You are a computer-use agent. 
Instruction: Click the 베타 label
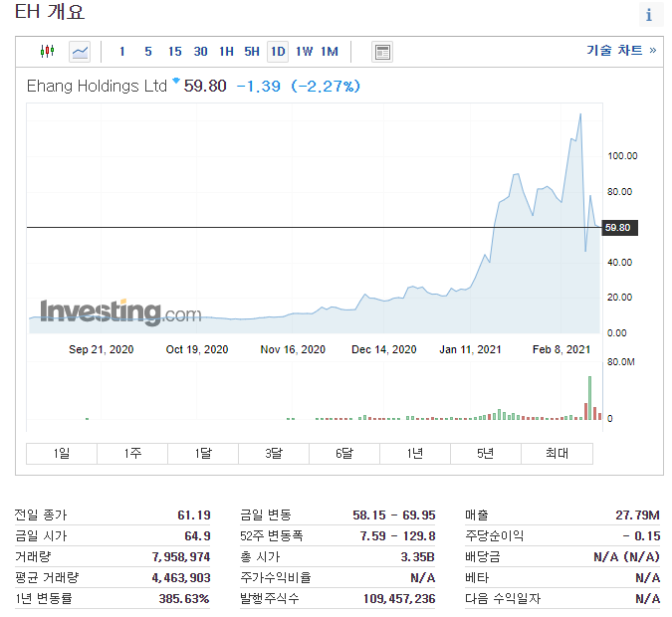[x=477, y=578]
